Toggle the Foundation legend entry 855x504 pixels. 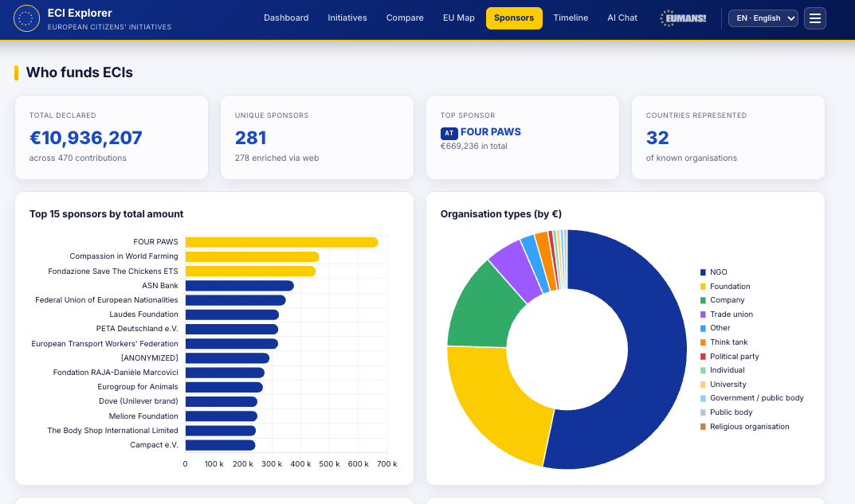(x=724, y=287)
